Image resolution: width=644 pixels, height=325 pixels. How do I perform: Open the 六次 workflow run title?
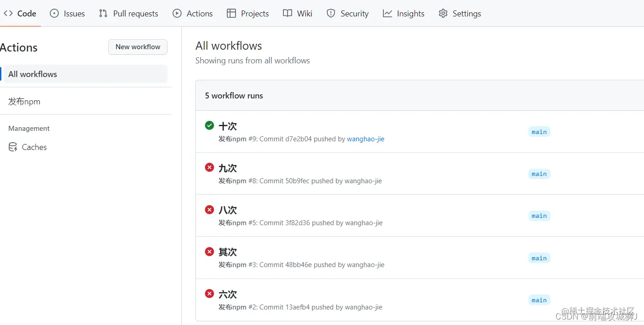coord(228,294)
